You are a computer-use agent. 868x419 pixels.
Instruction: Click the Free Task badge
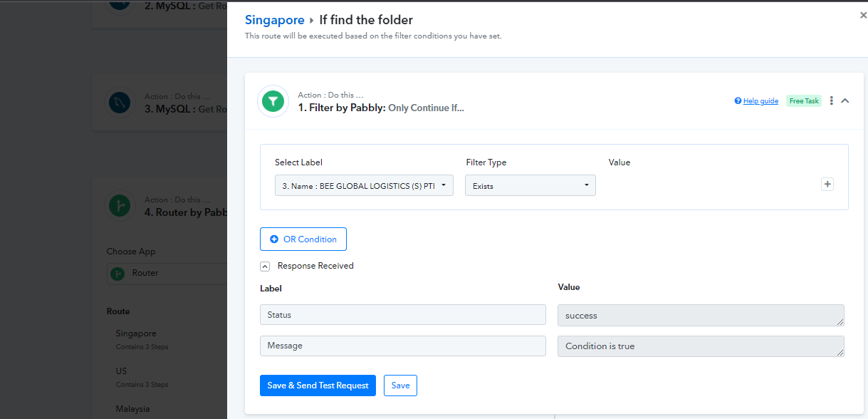[x=804, y=101]
